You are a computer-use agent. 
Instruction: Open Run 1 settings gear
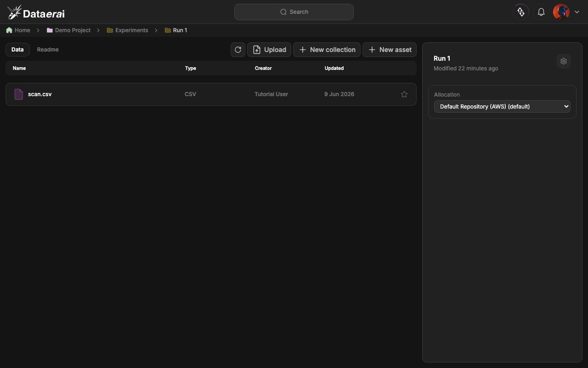click(564, 61)
